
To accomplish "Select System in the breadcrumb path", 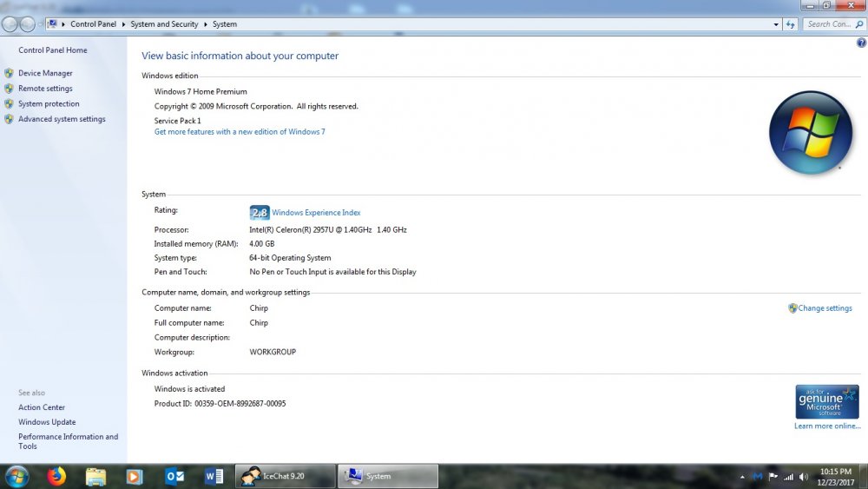I will coord(224,23).
